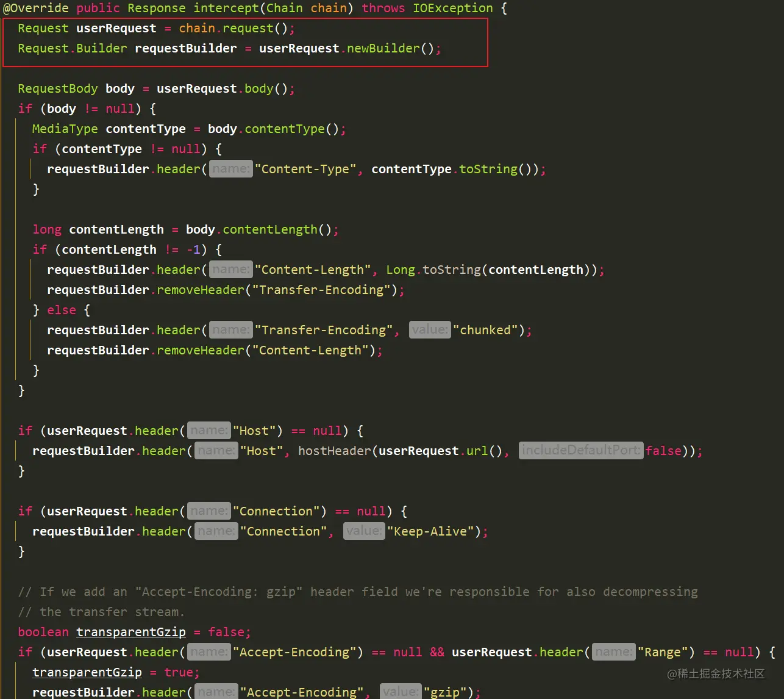Click the includeDefaultPort: parameter hint
Image resolution: width=784 pixels, height=699 pixels.
tap(581, 451)
